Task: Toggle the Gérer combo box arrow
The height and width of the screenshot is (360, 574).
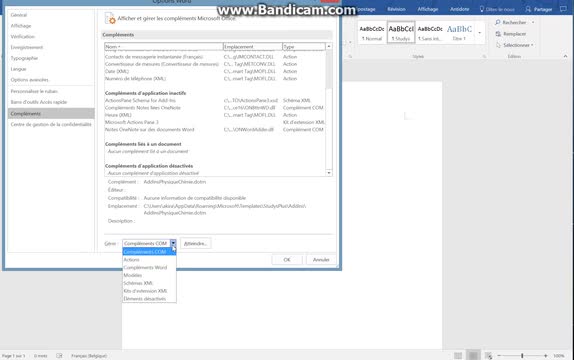Action: pyautogui.click(x=173, y=243)
